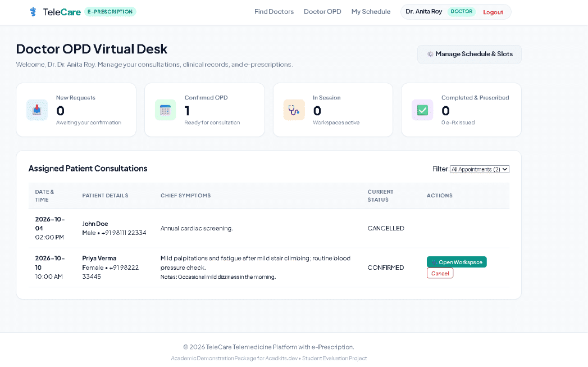
Task: Open Manage Schedule & Slots
Action: click(469, 54)
